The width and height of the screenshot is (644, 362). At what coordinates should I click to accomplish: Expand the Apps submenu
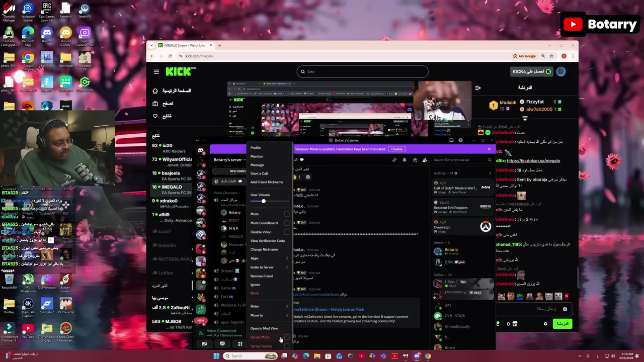click(270, 258)
